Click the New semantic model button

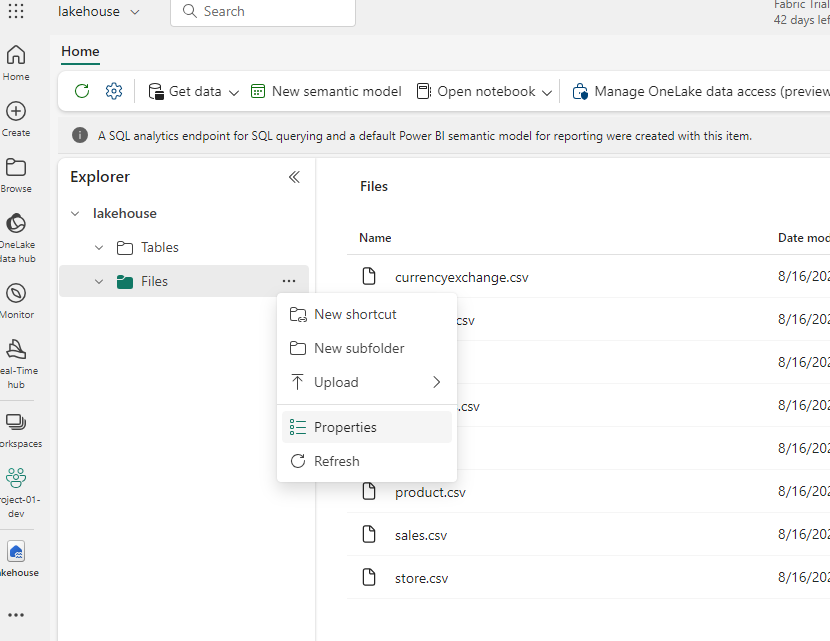(326, 91)
